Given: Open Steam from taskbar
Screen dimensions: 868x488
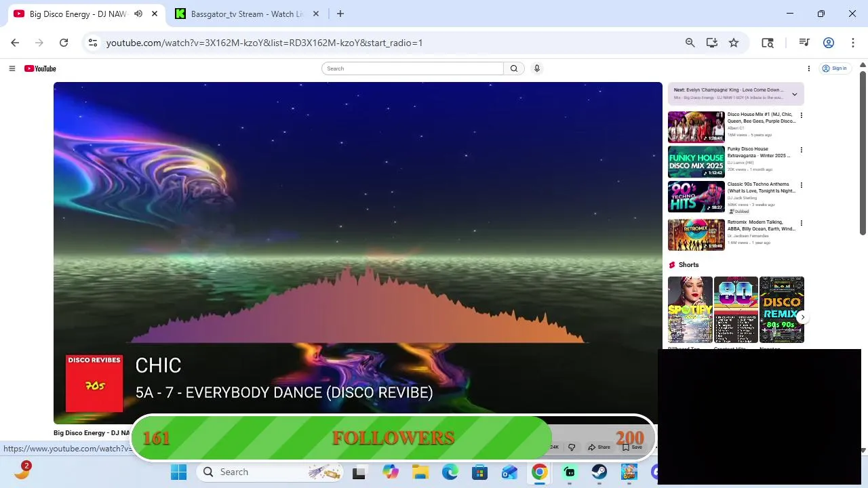Looking at the screenshot, I should tap(599, 472).
